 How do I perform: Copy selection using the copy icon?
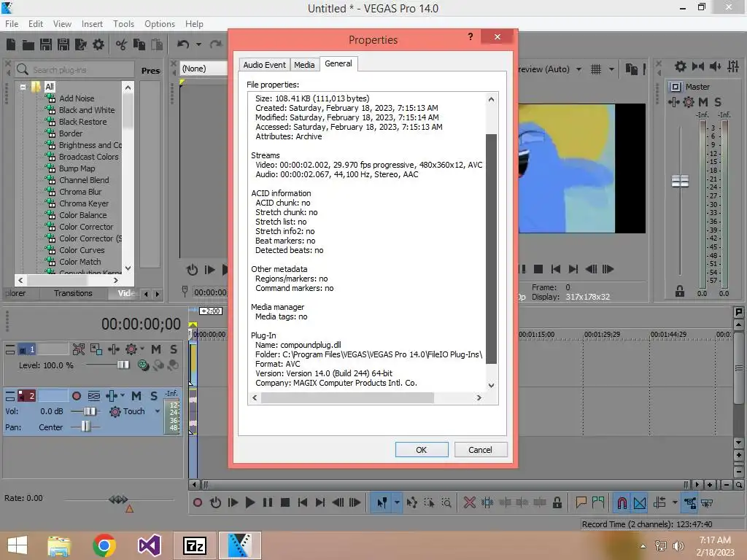139,44
